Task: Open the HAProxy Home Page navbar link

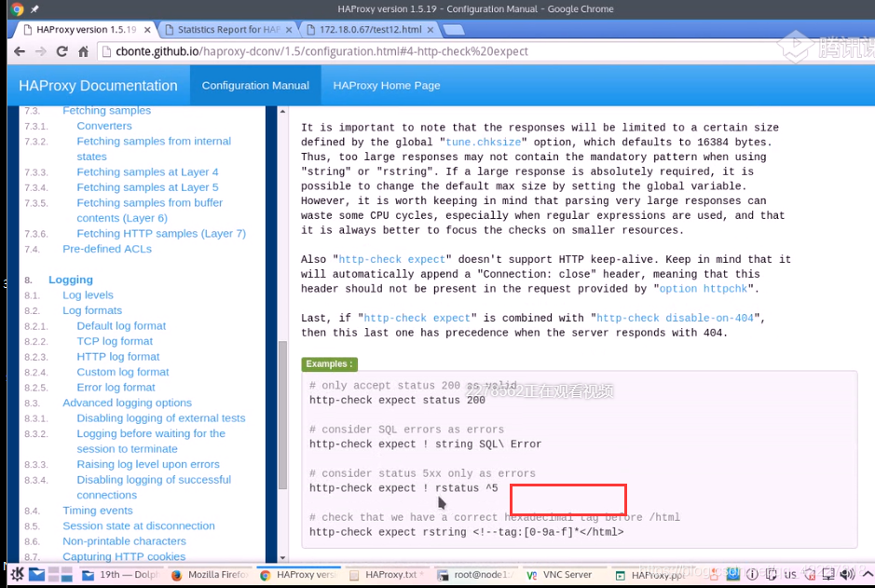Action: [x=387, y=86]
